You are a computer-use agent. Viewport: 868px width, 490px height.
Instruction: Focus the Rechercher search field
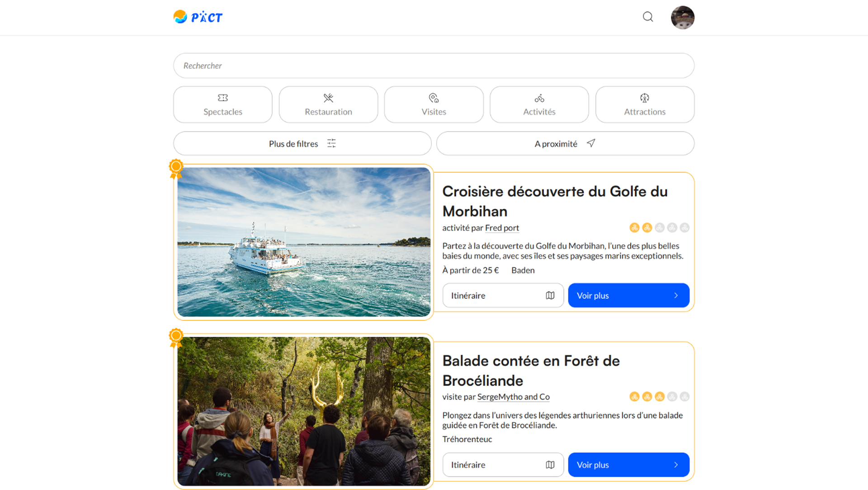pos(434,66)
